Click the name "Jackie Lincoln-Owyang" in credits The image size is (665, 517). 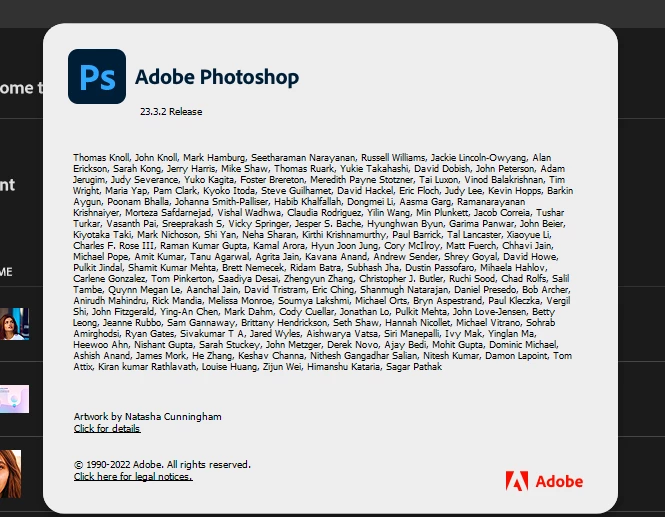click(478, 157)
